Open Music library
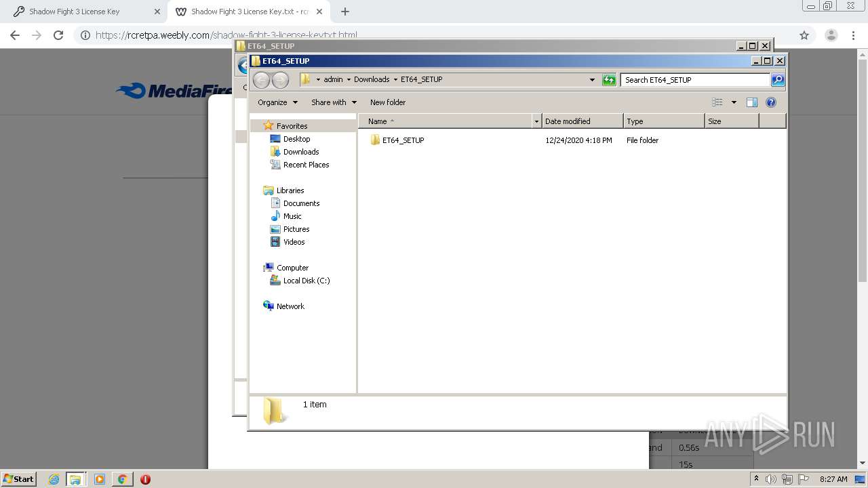Screen dimensions: 868x488 coord(292,216)
